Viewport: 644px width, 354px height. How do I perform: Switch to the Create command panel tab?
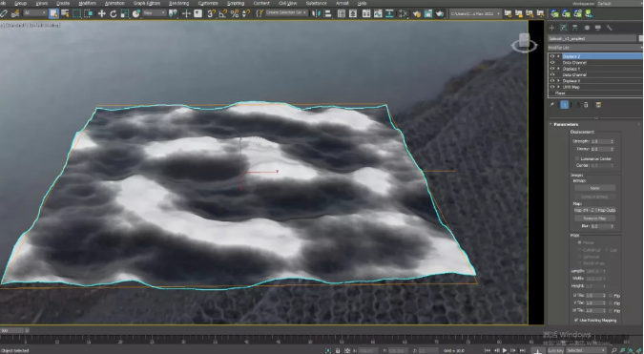(x=552, y=28)
